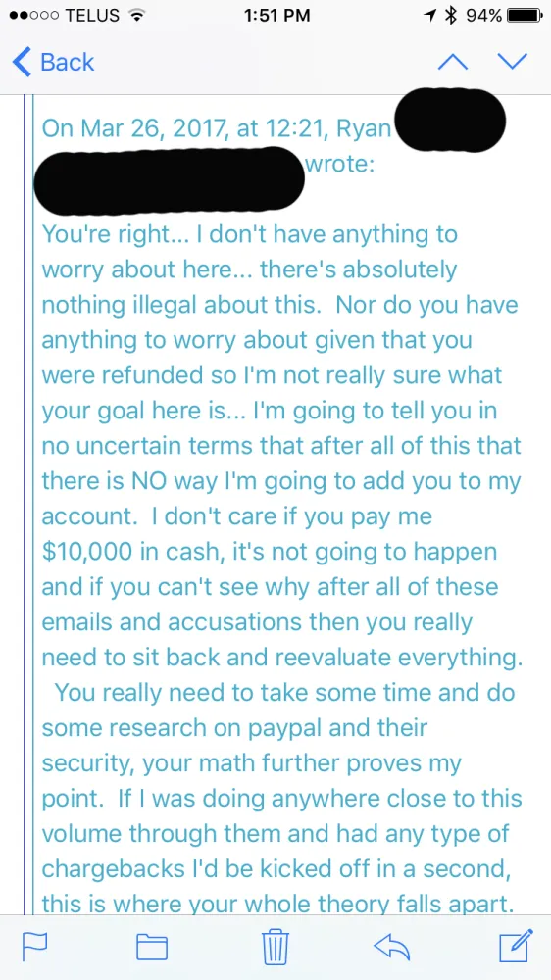Jump to next message with down chevron

click(512, 62)
